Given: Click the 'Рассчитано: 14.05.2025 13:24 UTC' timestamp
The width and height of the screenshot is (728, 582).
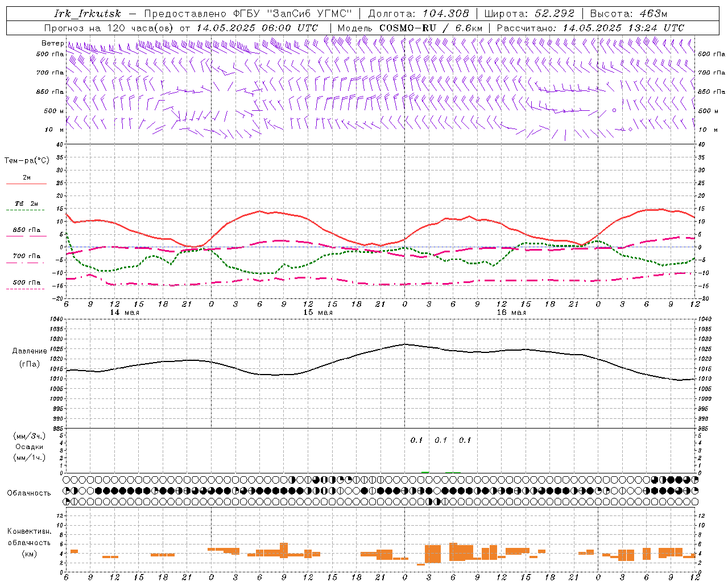Looking at the screenshot, I should point(590,28).
